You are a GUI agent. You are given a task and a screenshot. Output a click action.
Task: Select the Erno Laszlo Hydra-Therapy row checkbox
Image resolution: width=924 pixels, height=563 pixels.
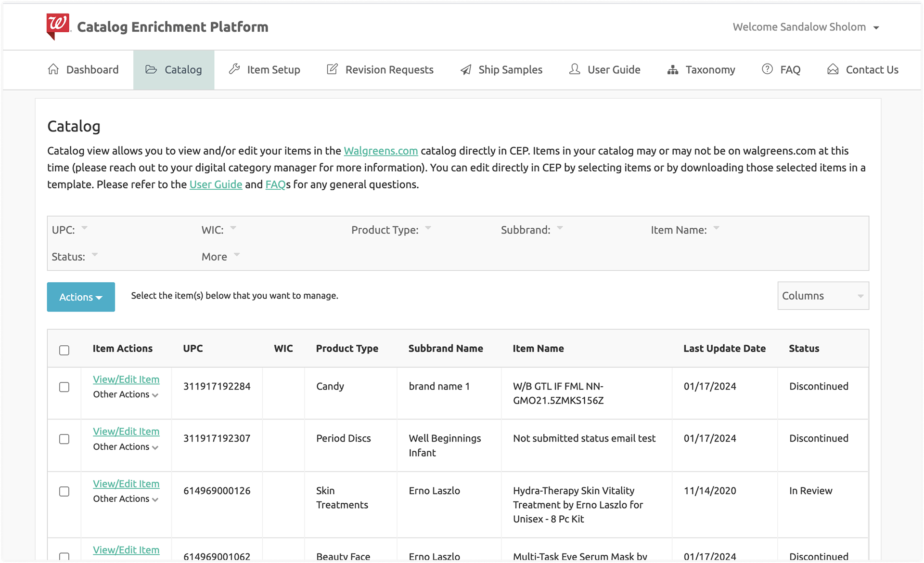pos(64,491)
